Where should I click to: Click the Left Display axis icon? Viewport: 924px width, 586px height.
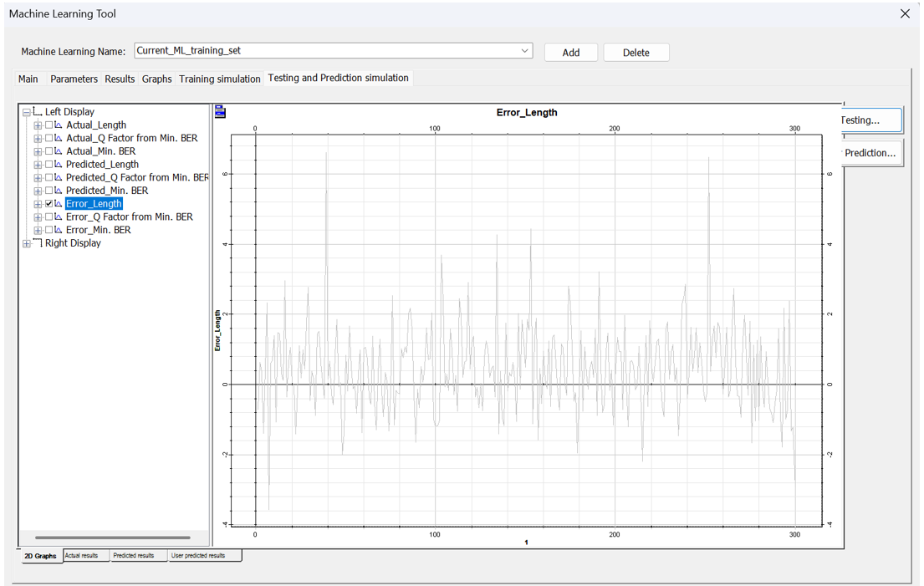[37, 111]
